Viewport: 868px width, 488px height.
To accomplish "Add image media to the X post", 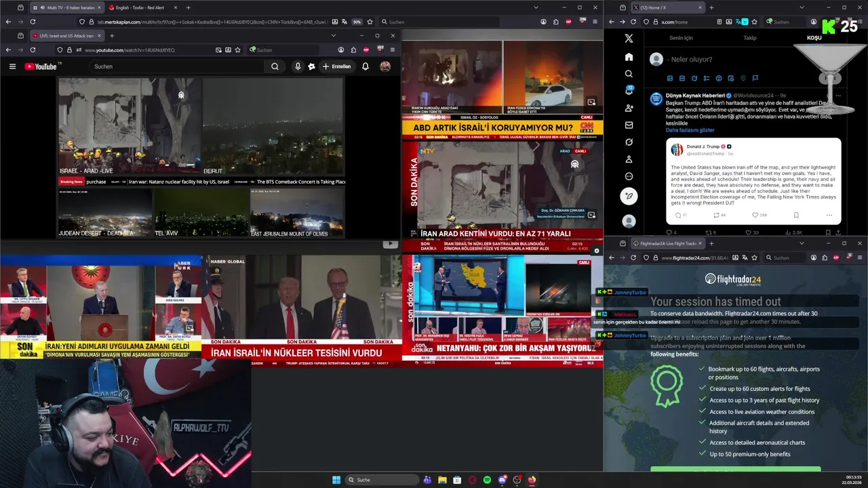I will pos(670,79).
